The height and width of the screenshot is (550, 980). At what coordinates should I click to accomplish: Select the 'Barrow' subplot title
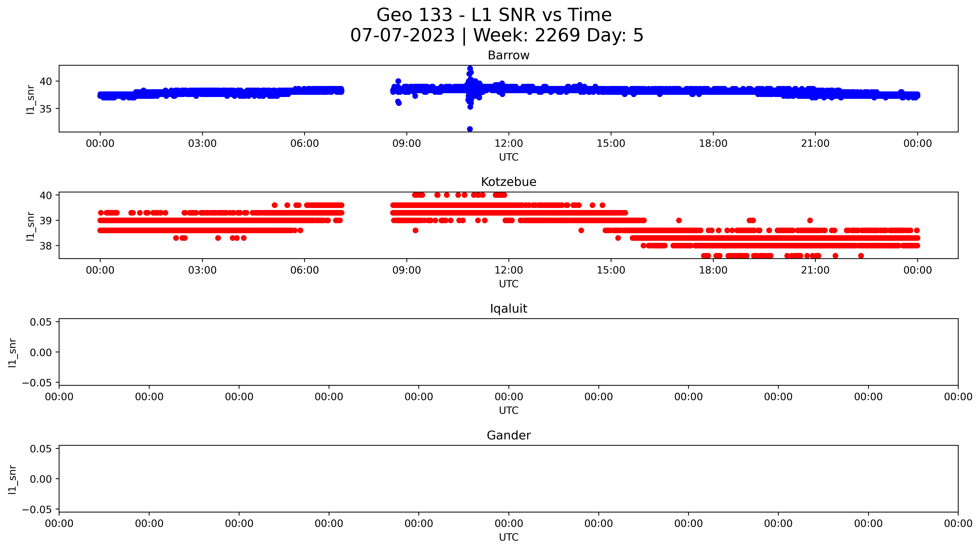508,55
